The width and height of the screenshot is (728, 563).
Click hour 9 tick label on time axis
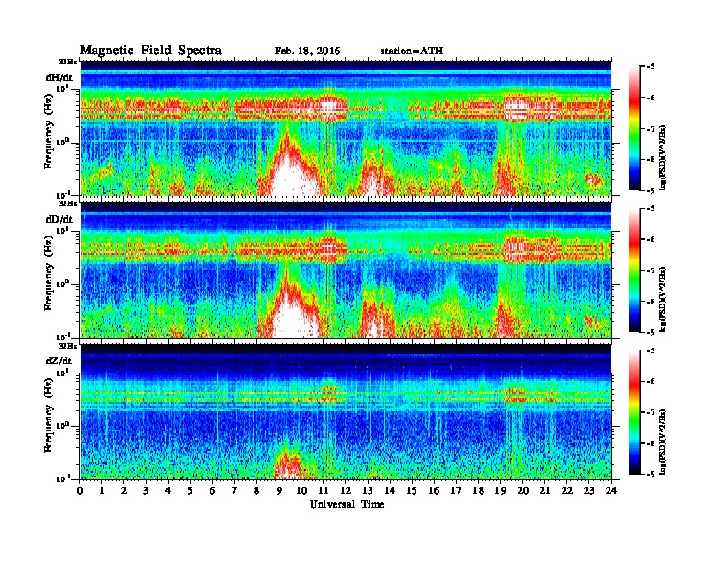point(279,490)
